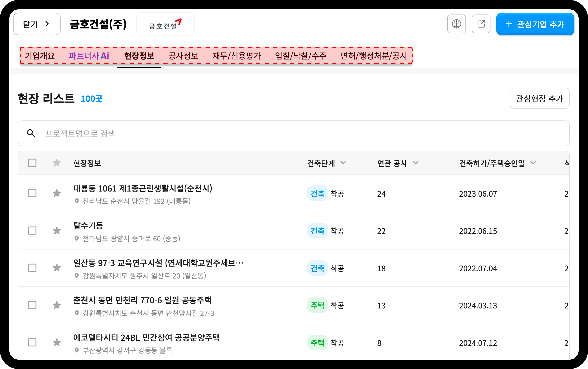Screen dimensions: 588x369
Task: Click the project name search field
Action: click(x=294, y=133)
